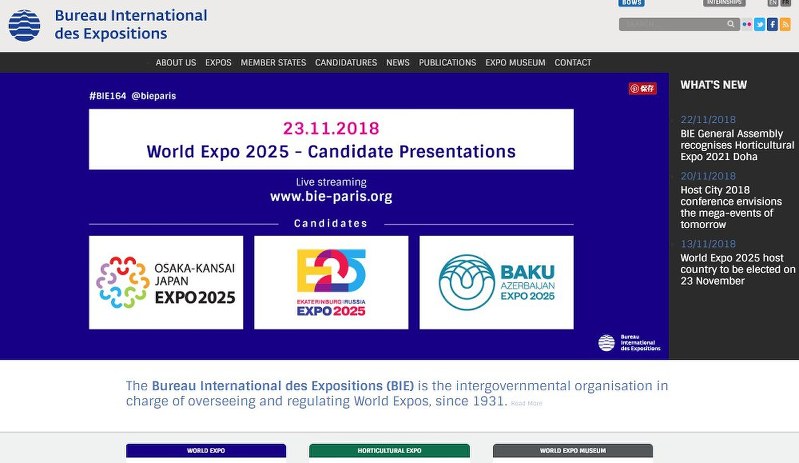Click the Baku Azerbaijan Expo 2025 logo
The image size is (799, 463).
pyautogui.click(x=496, y=282)
